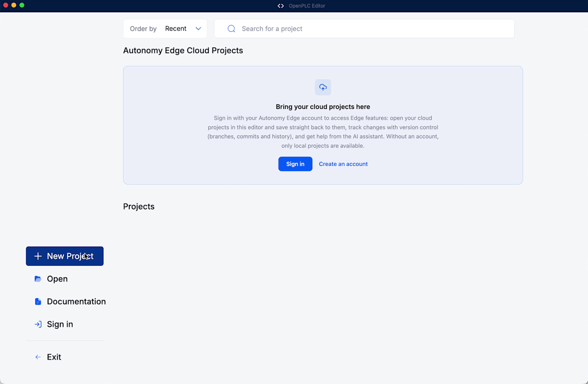This screenshot has height=384, width=588.
Task: Open an existing project via Open
Action: [x=51, y=279]
